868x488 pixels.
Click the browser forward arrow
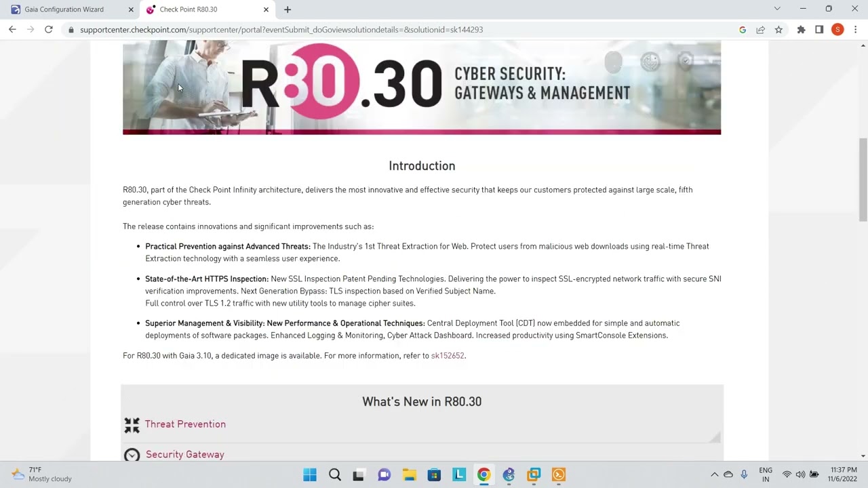(x=31, y=30)
